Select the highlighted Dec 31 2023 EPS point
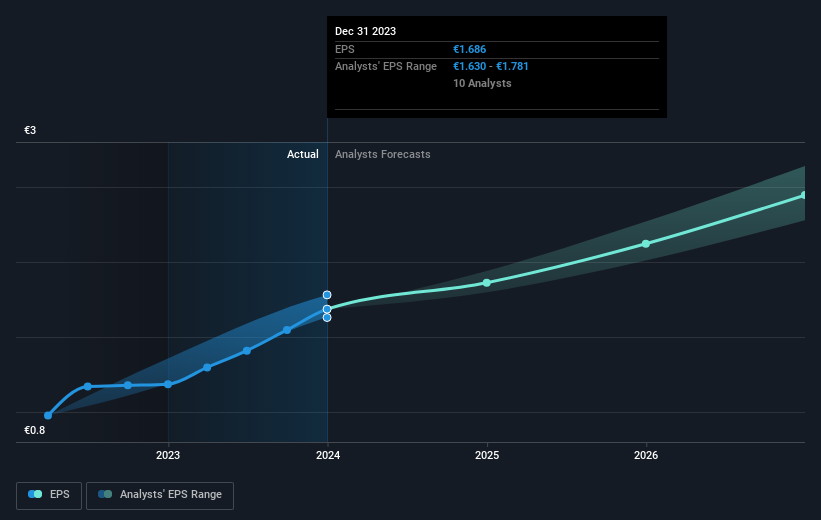821x520 pixels. (327, 309)
